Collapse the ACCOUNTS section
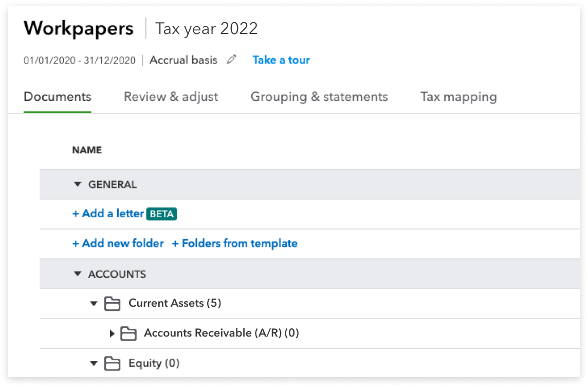The image size is (588, 387). point(78,274)
